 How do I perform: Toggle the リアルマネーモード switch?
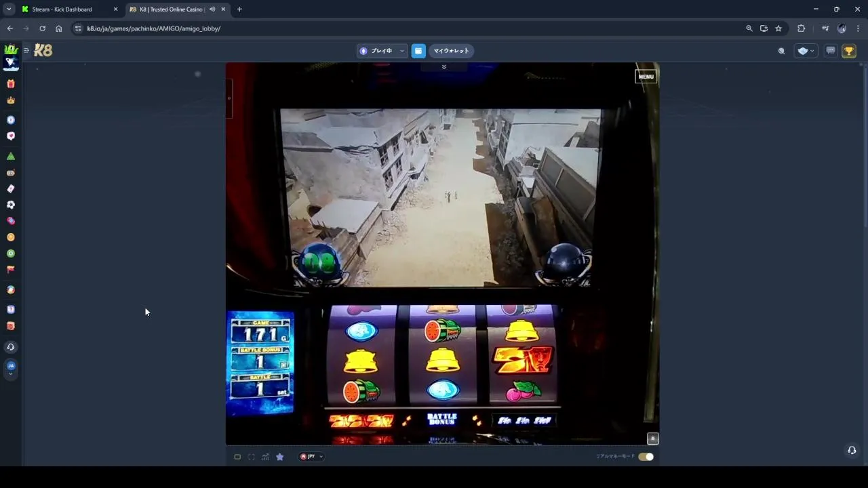(646, 457)
